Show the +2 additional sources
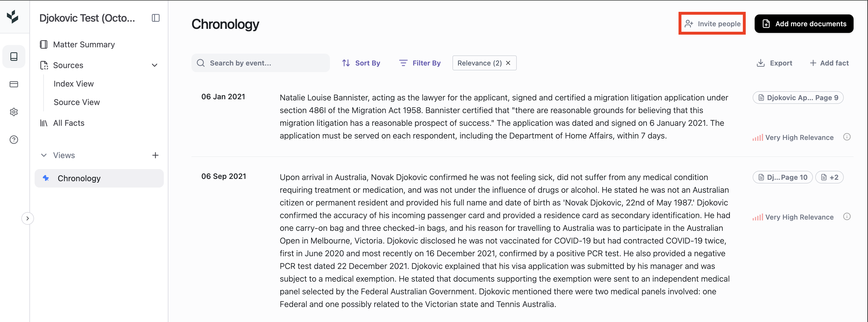868x322 pixels. pyautogui.click(x=829, y=177)
